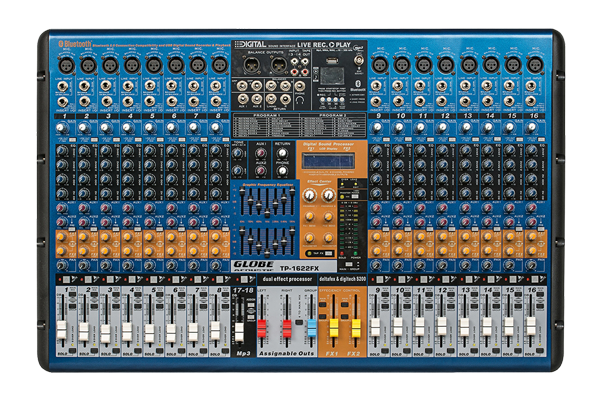The width and height of the screenshot is (600, 400).
Task: Toggle the square button above channel 10 fader
Action: coord(402,279)
